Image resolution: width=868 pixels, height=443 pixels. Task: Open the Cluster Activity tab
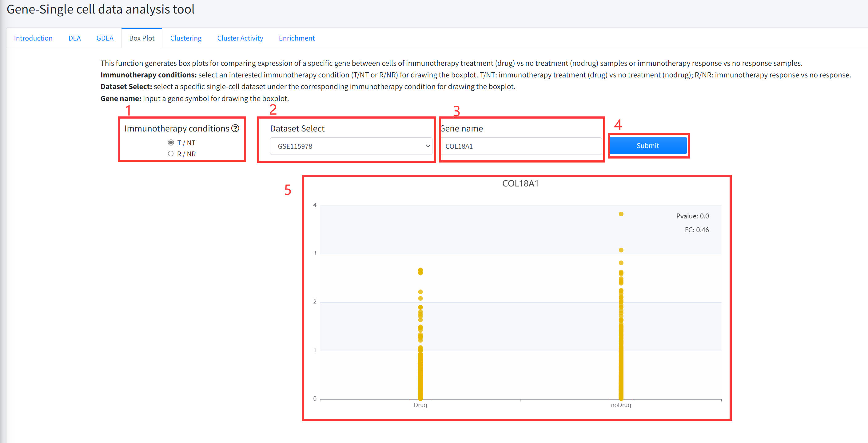click(240, 38)
